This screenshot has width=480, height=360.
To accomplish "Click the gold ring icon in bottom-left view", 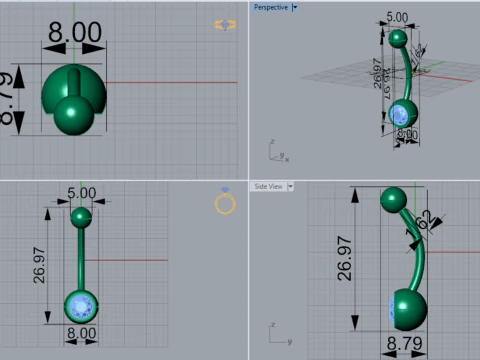I will [x=225, y=201].
